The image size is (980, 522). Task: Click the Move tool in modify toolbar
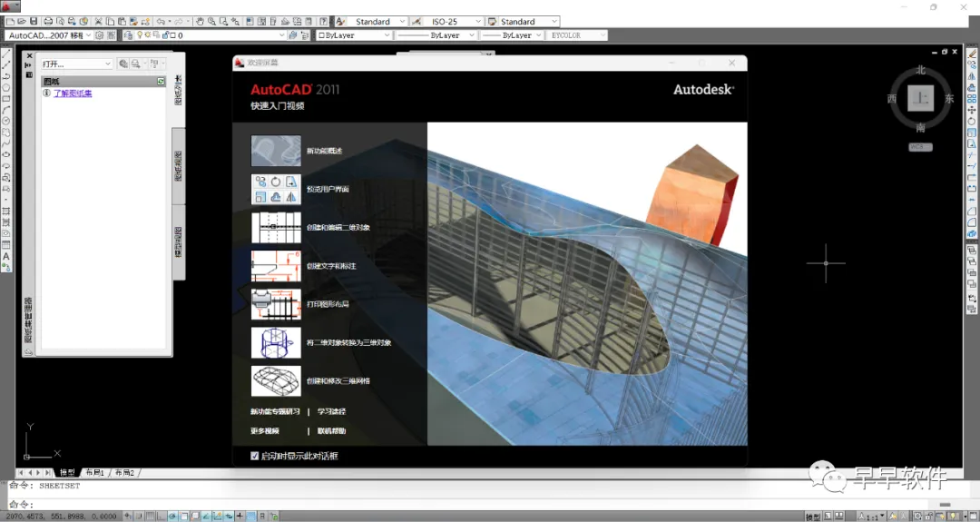click(x=972, y=110)
